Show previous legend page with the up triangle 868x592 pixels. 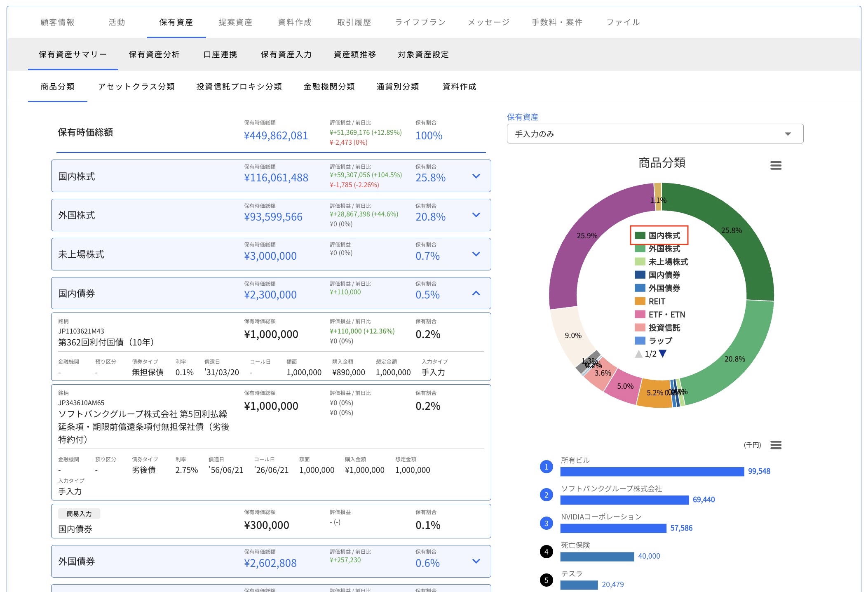(640, 353)
